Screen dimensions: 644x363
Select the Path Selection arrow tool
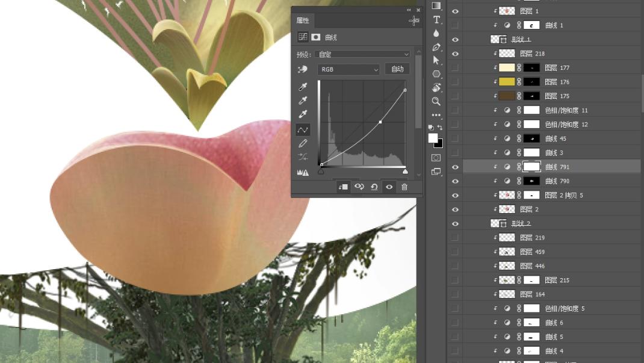pos(436,60)
